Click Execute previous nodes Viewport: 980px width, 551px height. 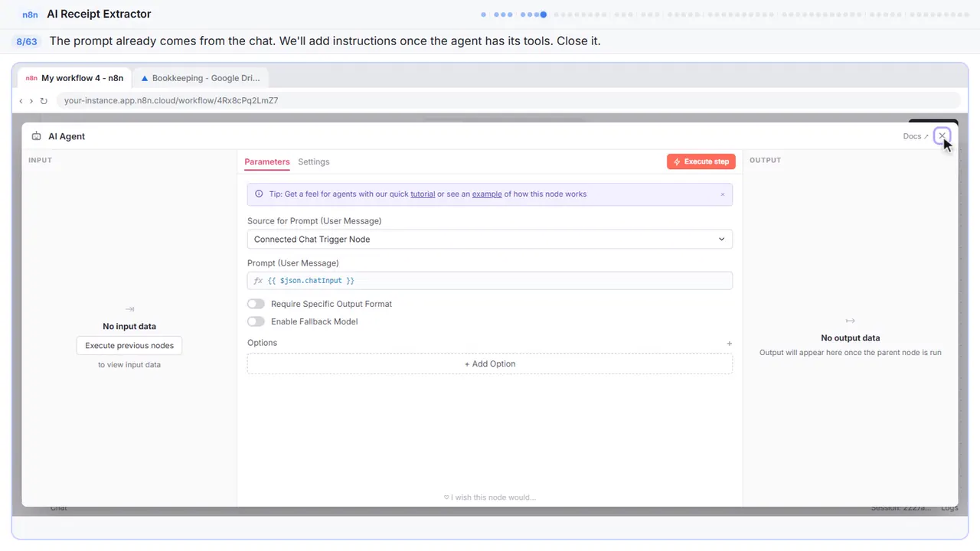tap(129, 346)
